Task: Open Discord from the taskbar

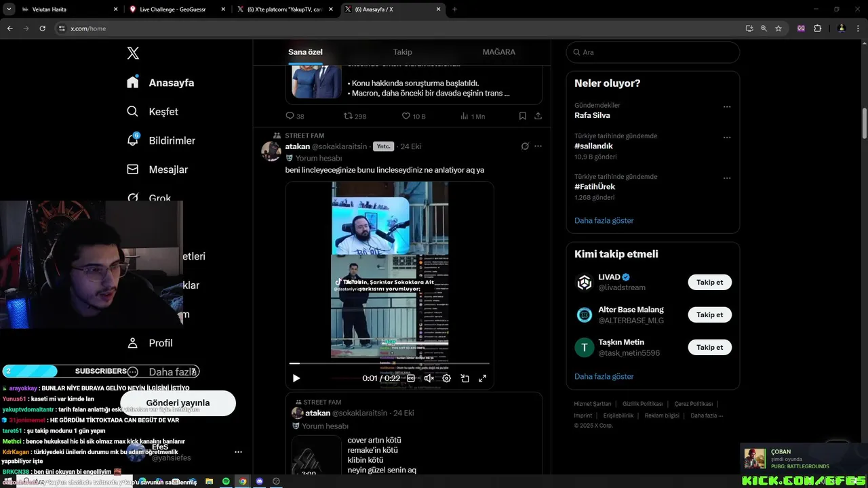Action: (259, 481)
